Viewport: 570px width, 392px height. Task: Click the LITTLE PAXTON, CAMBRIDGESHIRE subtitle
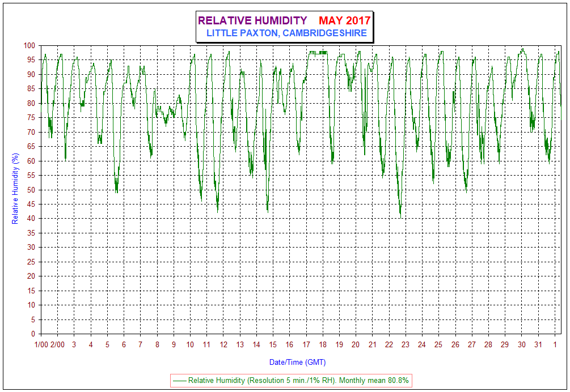[286, 33]
